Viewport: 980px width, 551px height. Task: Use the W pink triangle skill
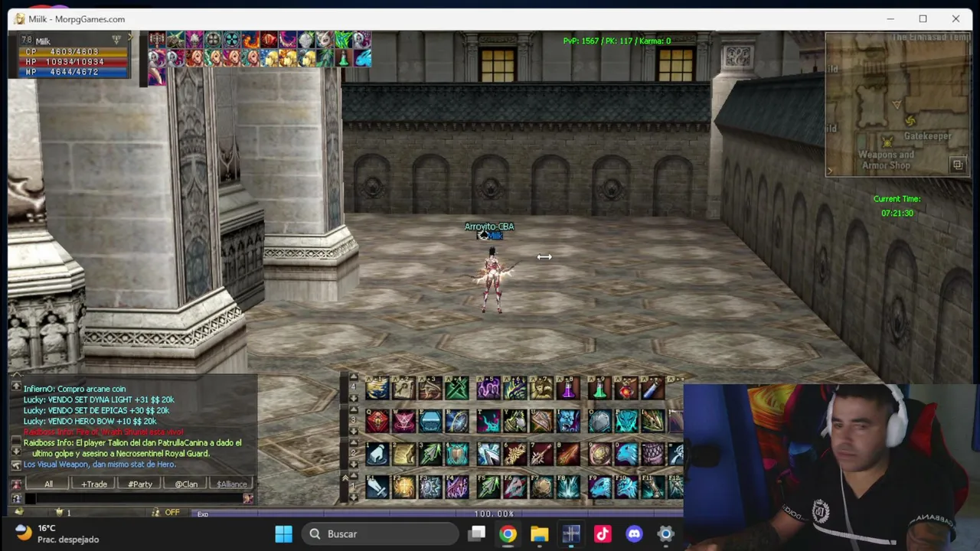pos(403,421)
